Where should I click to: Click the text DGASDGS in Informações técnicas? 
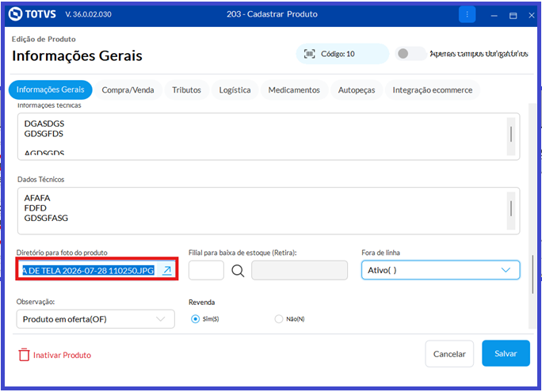tap(44, 124)
